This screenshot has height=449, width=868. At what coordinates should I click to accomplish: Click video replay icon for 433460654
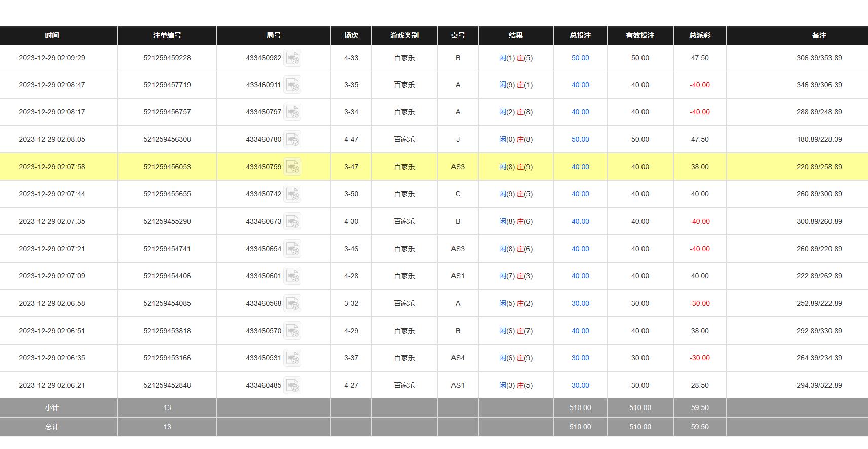(292, 249)
